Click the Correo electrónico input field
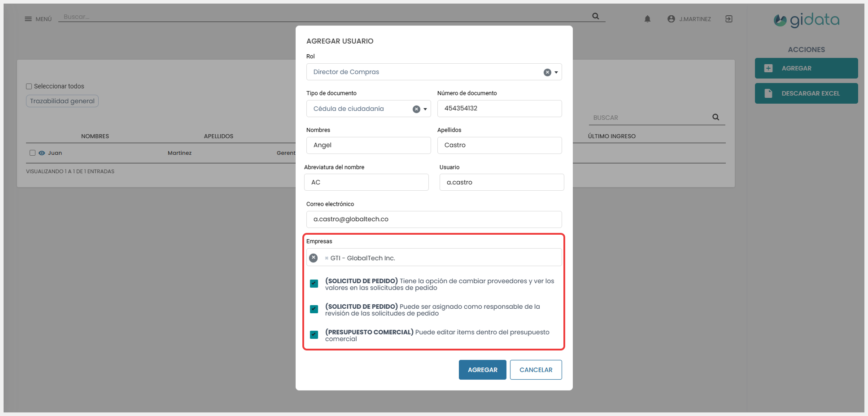 (434, 219)
